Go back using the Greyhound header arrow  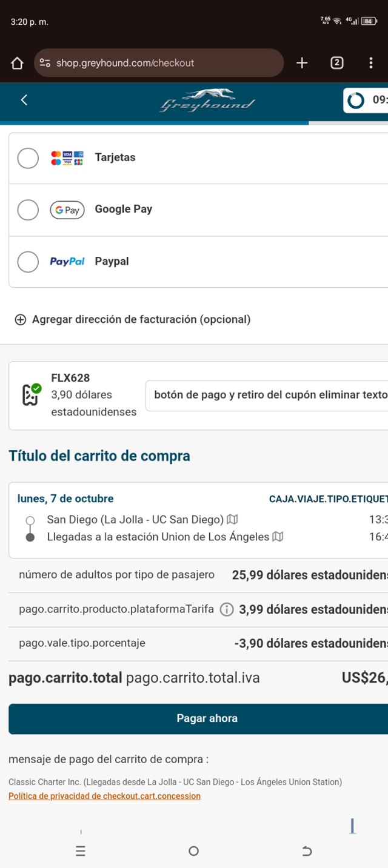click(x=24, y=100)
